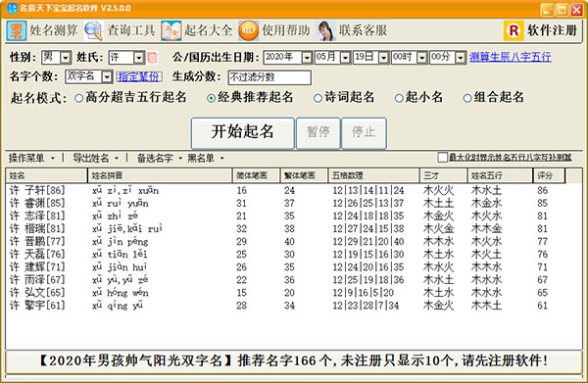Open the birth month 05月 dropdown
This screenshot has height=383, width=588.
tap(345, 58)
